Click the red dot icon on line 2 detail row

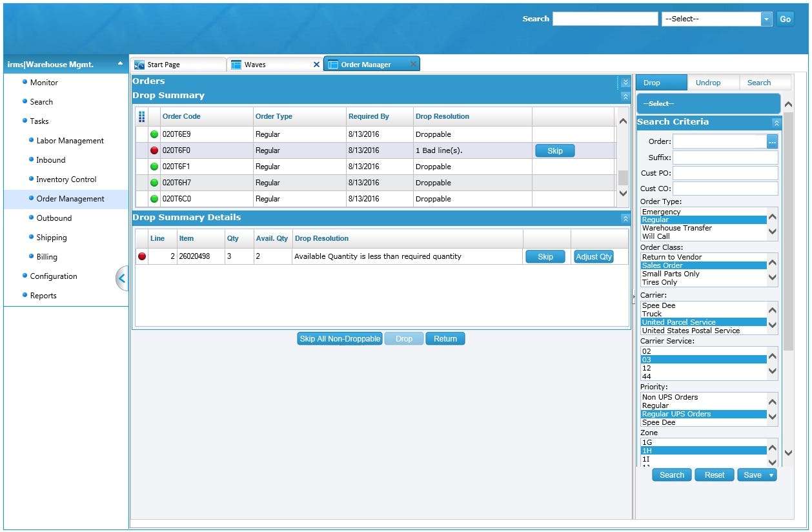143,256
